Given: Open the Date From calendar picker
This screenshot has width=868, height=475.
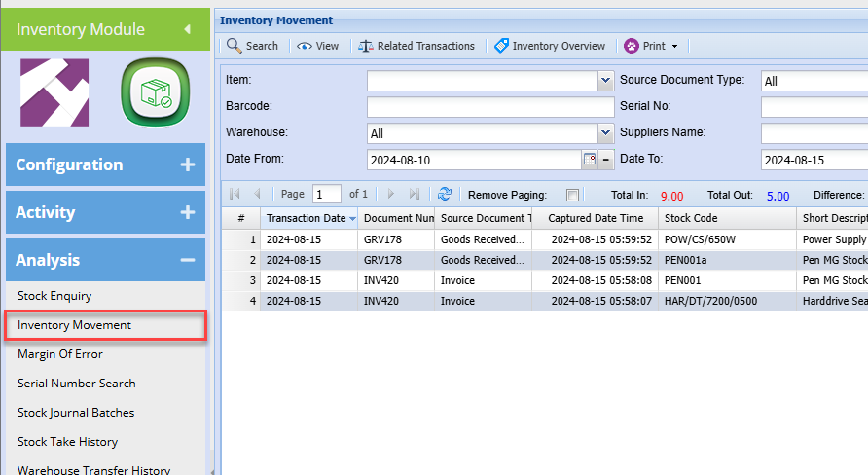Looking at the screenshot, I should (x=589, y=160).
